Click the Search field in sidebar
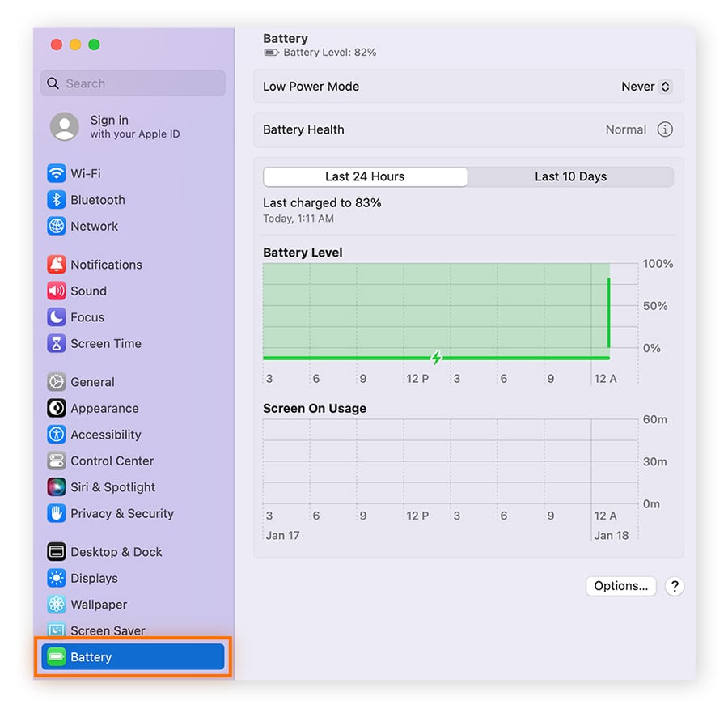 coord(133,83)
